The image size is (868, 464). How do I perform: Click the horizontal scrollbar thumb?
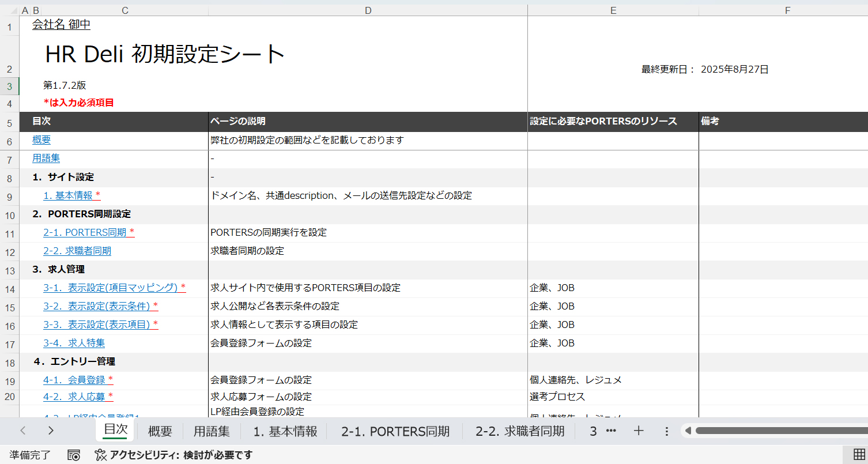tap(782, 431)
